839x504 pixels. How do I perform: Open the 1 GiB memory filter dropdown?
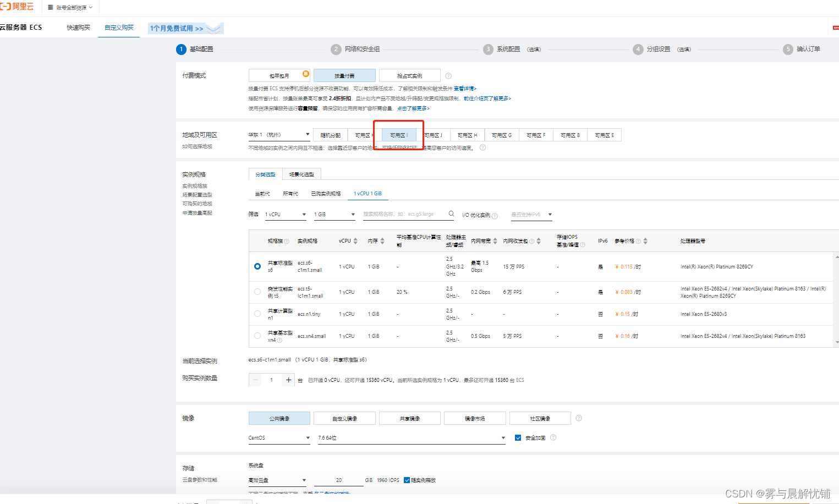(x=334, y=215)
